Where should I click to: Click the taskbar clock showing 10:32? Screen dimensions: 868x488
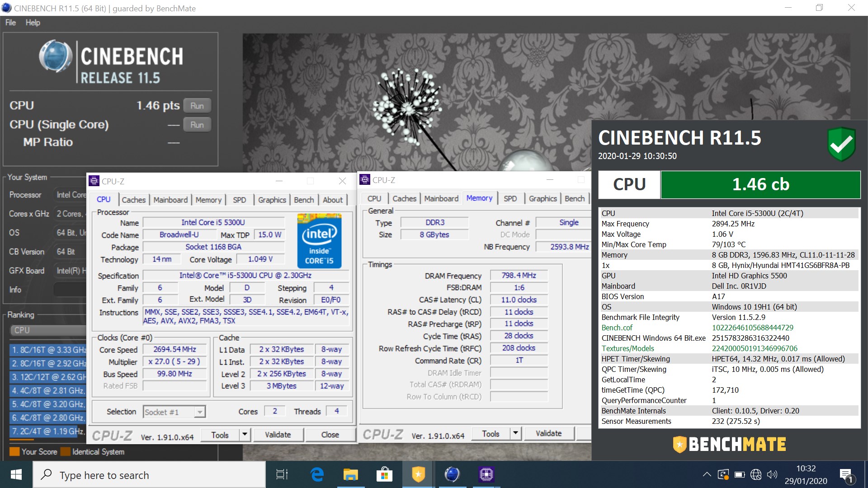pos(806,474)
